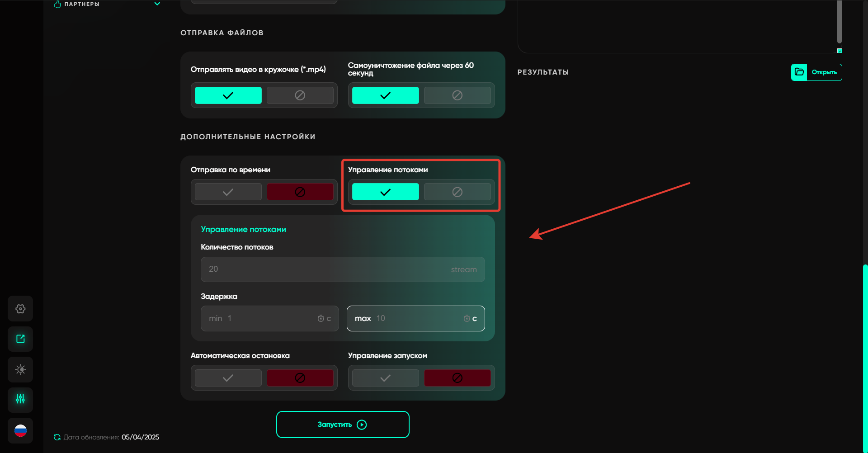Change language via Russian flag icon
The height and width of the screenshot is (453, 868).
coord(20,430)
